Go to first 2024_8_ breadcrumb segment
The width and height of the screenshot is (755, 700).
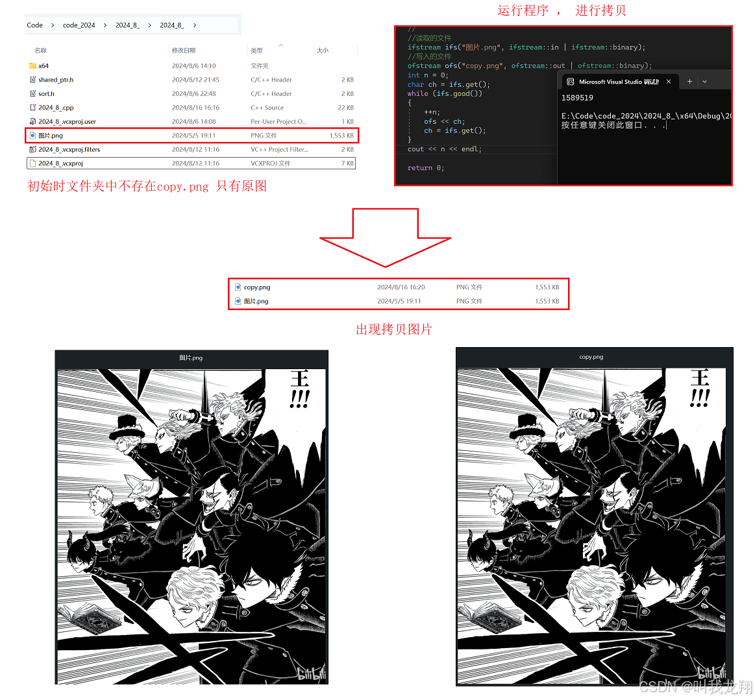coord(127,25)
